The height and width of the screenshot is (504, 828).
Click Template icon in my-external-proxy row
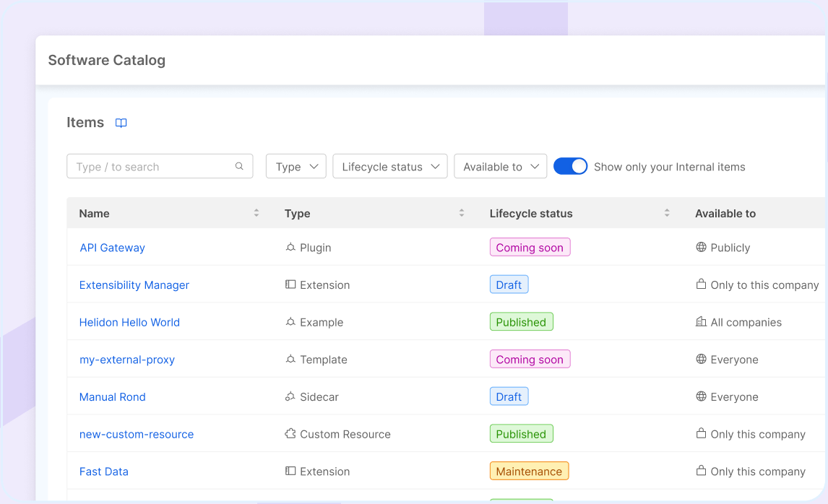coord(290,360)
